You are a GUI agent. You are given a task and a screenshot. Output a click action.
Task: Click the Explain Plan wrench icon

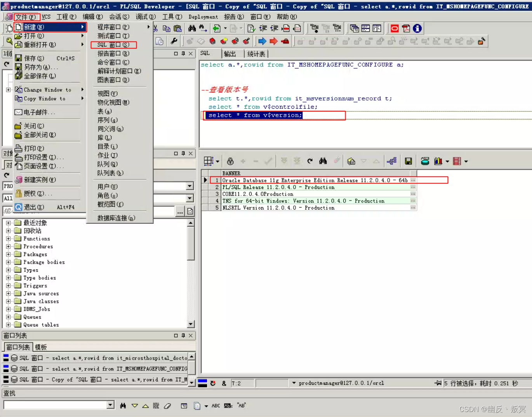(174, 41)
